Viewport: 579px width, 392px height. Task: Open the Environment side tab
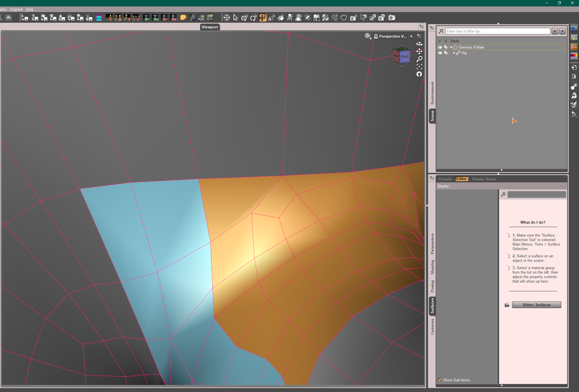(432, 93)
